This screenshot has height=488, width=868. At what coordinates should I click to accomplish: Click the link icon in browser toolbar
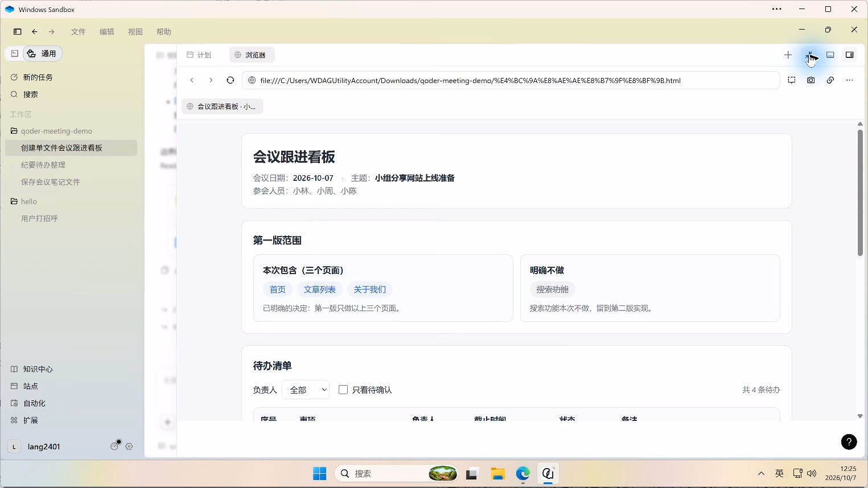click(830, 80)
